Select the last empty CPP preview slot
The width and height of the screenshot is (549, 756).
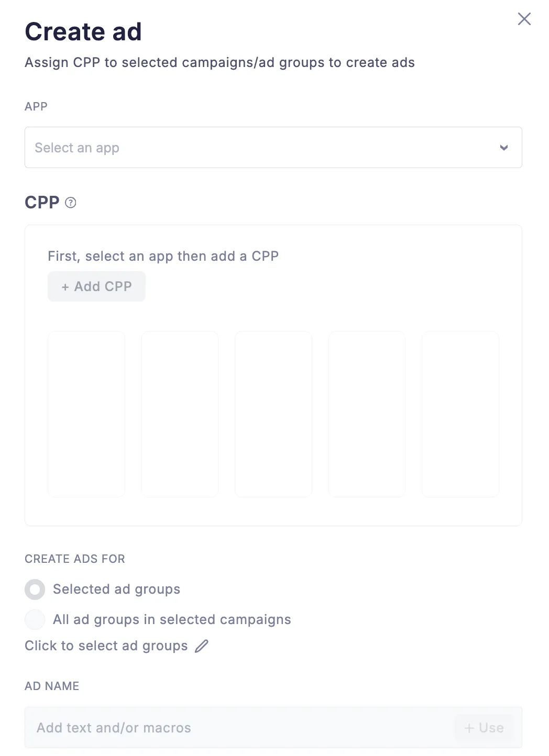460,414
